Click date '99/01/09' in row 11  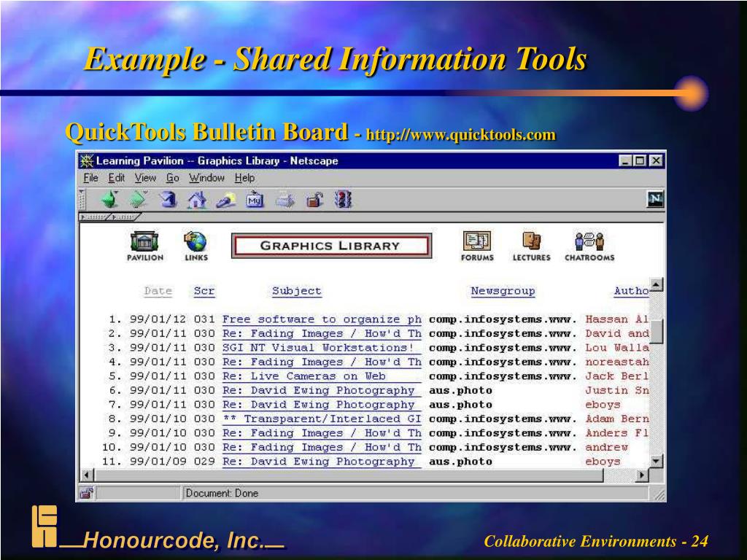pos(158,462)
